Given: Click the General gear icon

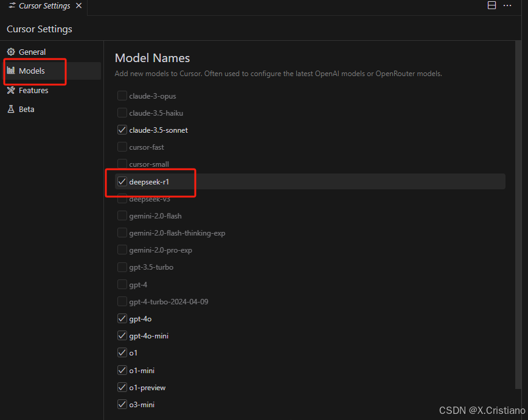Looking at the screenshot, I should click(11, 52).
